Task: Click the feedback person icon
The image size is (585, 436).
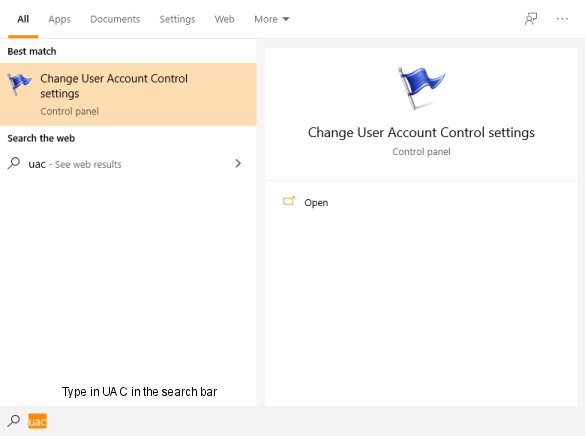Action: [x=531, y=19]
